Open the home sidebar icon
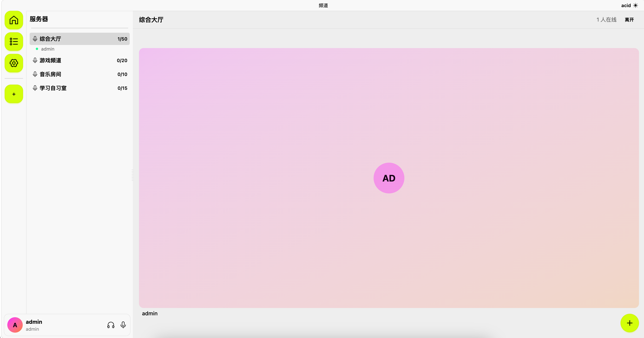The image size is (644, 338). point(14,20)
